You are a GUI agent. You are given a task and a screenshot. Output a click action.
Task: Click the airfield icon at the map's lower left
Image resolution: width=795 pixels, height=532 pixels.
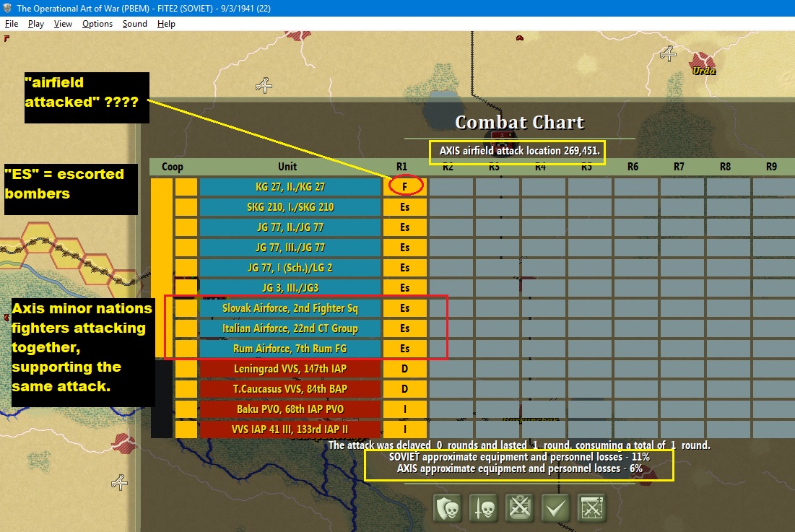pyautogui.click(x=119, y=482)
